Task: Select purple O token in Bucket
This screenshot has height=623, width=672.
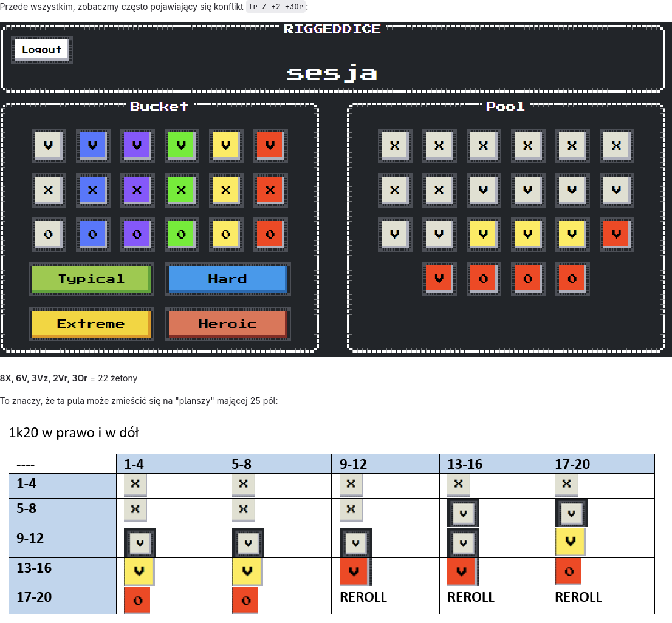Action: point(137,234)
